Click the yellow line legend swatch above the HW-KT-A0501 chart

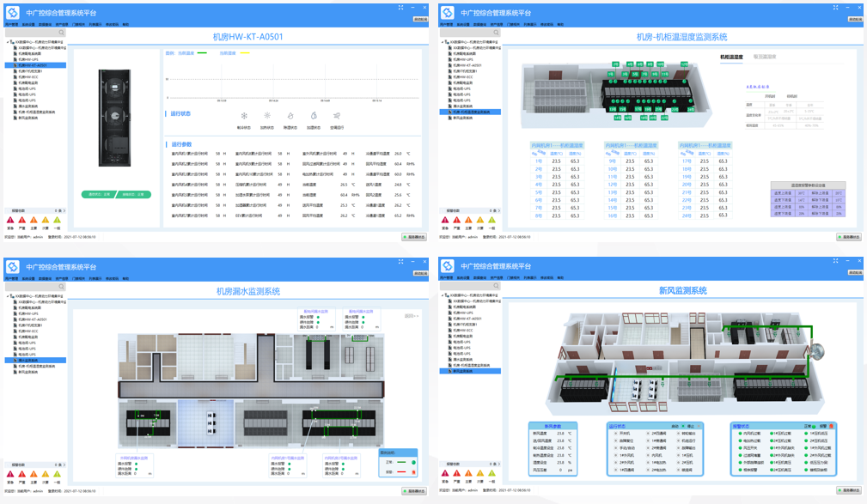tap(244, 53)
